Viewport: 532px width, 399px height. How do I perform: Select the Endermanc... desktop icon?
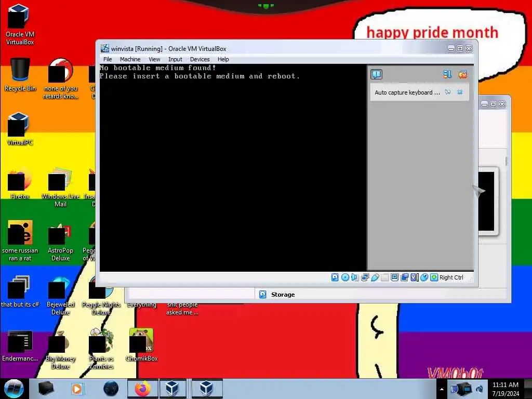(x=20, y=345)
